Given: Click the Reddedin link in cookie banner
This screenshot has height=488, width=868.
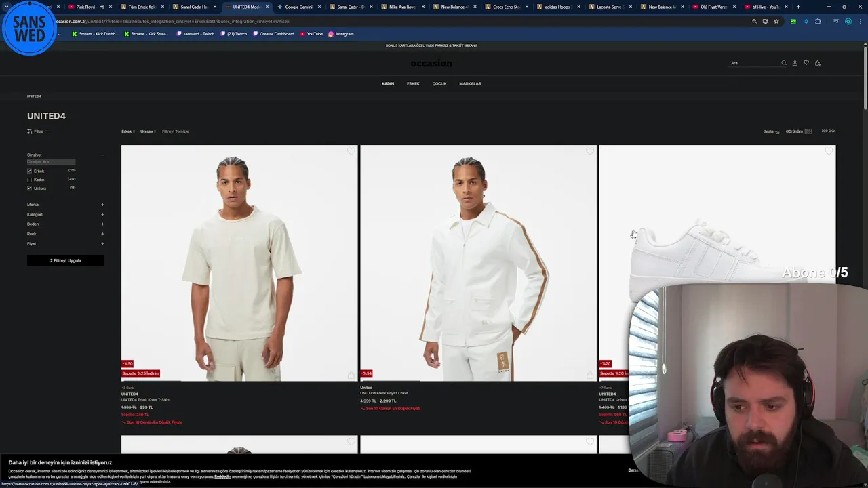Looking at the screenshot, I should pyautogui.click(x=222, y=476).
